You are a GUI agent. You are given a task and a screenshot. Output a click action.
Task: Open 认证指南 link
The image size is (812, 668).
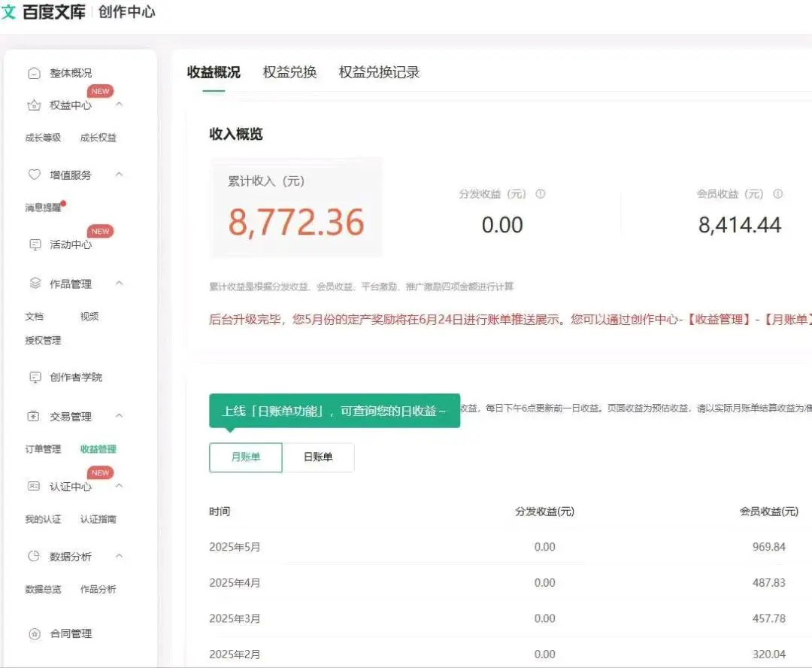[98, 519]
